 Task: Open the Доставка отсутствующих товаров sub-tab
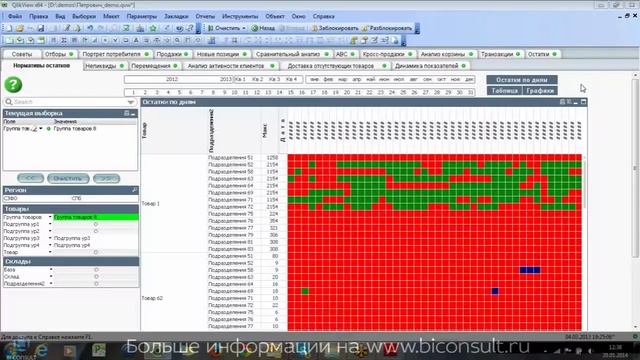tap(336, 66)
